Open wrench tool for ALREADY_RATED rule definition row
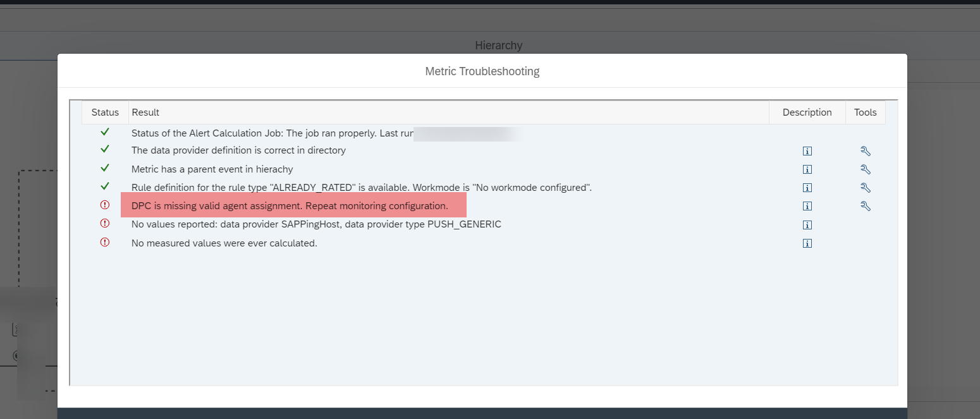This screenshot has width=980, height=419. 866,188
